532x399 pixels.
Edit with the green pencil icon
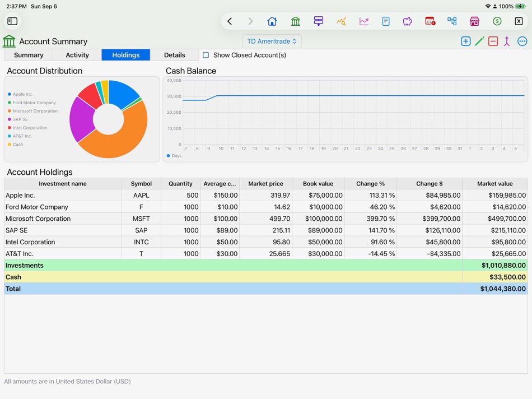(479, 41)
